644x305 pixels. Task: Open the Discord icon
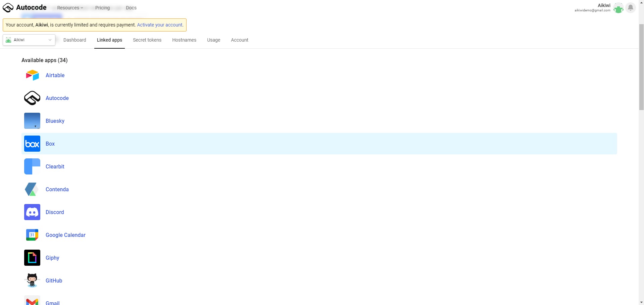pyautogui.click(x=32, y=212)
